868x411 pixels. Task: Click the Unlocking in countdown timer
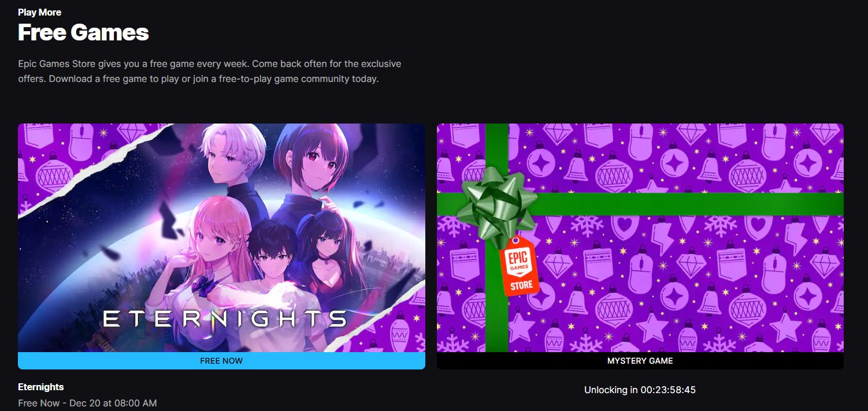tap(640, 390)
